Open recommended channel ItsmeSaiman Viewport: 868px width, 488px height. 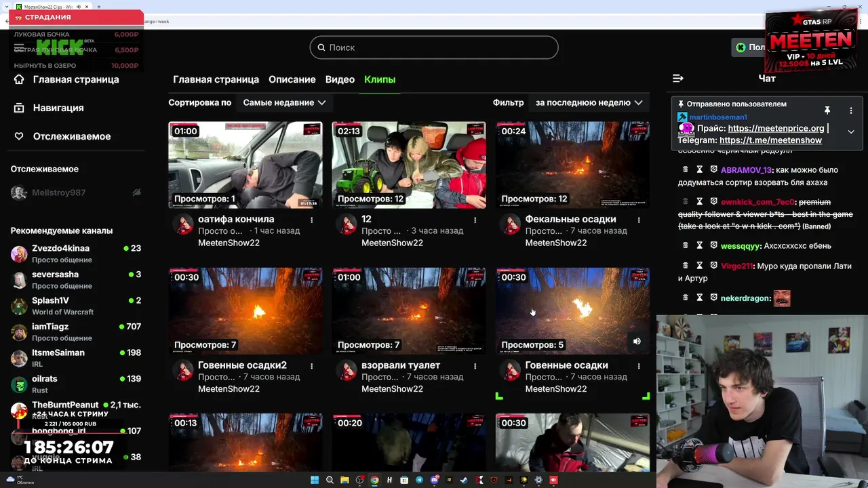pos(76,358)
